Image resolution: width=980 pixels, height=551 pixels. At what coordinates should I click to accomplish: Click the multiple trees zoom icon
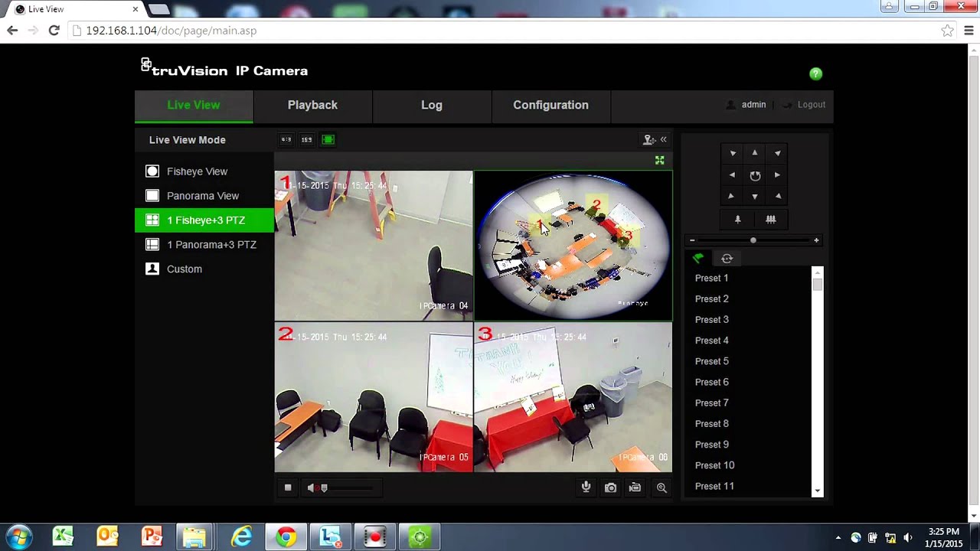(771, 220)
